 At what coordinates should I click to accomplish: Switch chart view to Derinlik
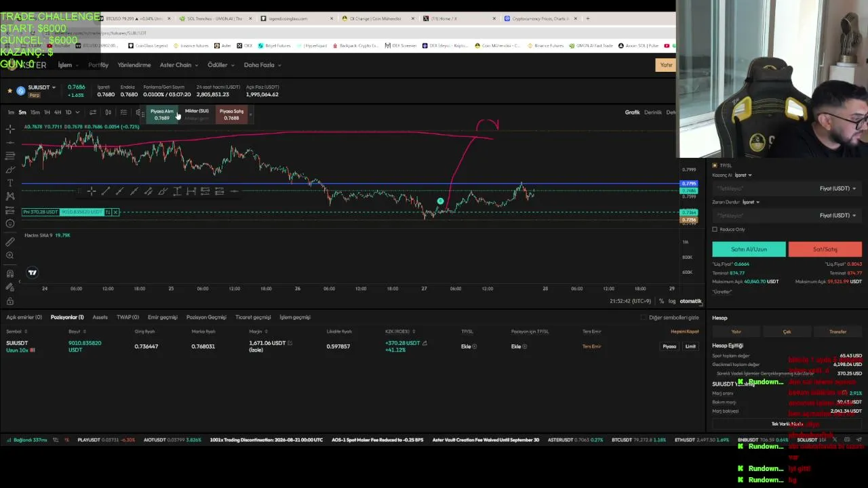[x=652, y=113]
